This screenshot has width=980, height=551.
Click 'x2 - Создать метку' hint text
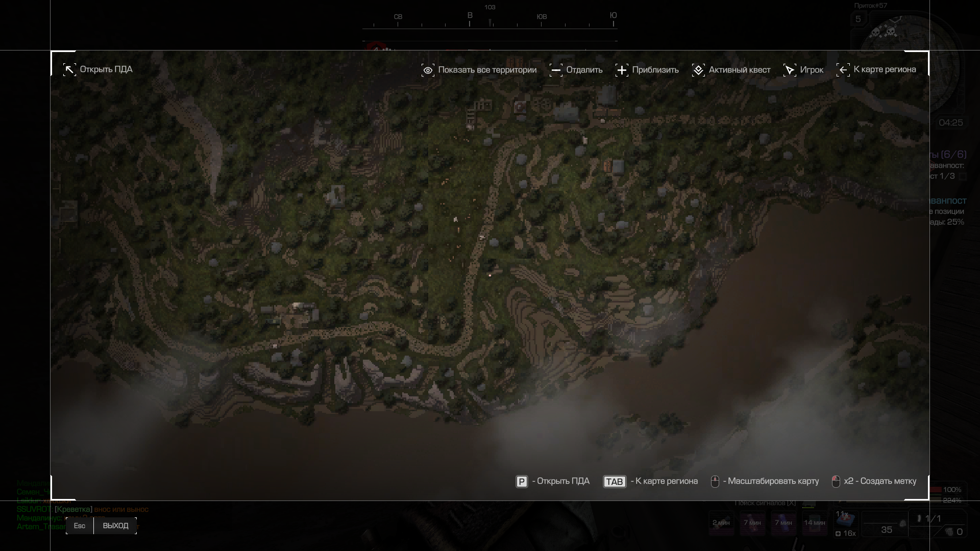point(880,481)
